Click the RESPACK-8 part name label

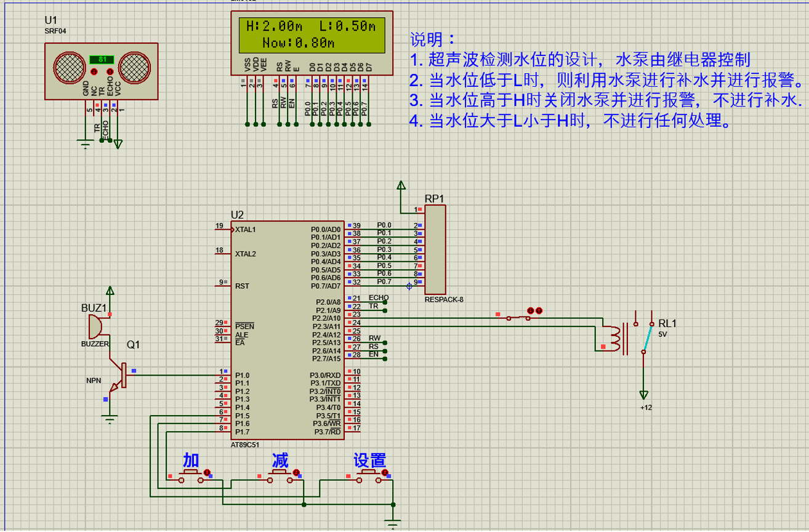pos(443,300)
